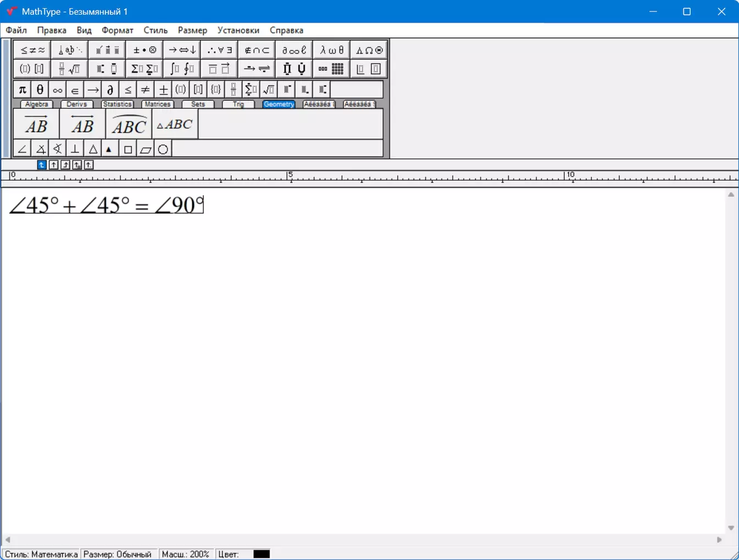Insert the hollow triangle symbol
This screenshot has height=560, width=739.
coord(93,149)
